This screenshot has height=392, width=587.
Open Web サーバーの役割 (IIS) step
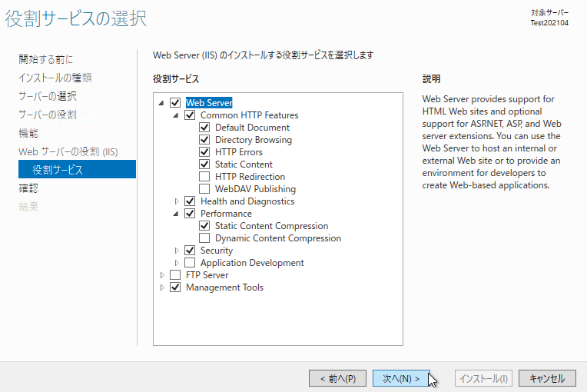[68, 151]
